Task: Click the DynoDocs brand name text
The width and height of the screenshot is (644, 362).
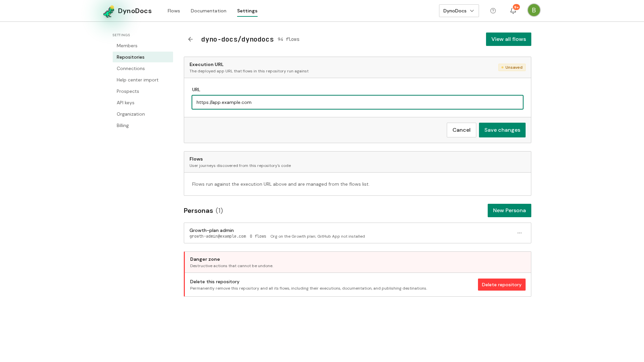Action: (x=135, y=11)
